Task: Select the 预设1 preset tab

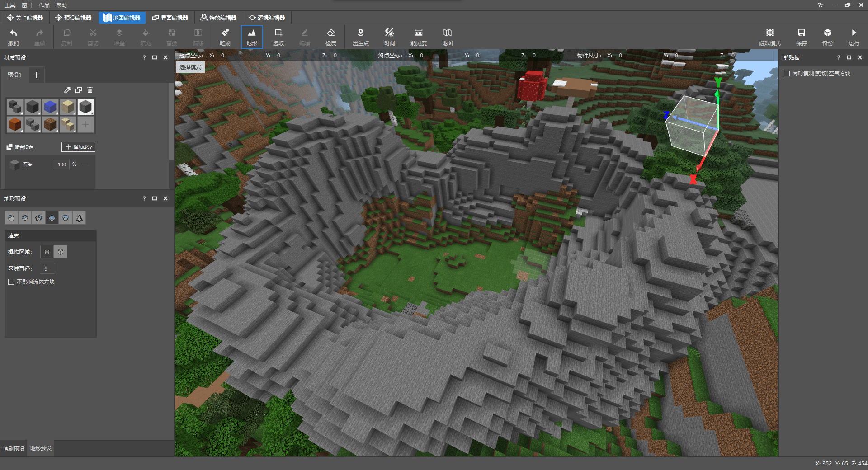Action: [x=14, y=75]
